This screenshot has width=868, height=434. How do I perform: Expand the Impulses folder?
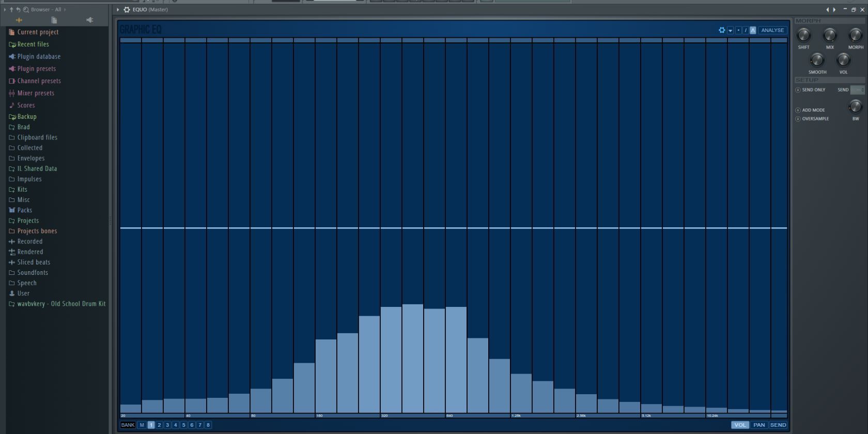[25, 179]
